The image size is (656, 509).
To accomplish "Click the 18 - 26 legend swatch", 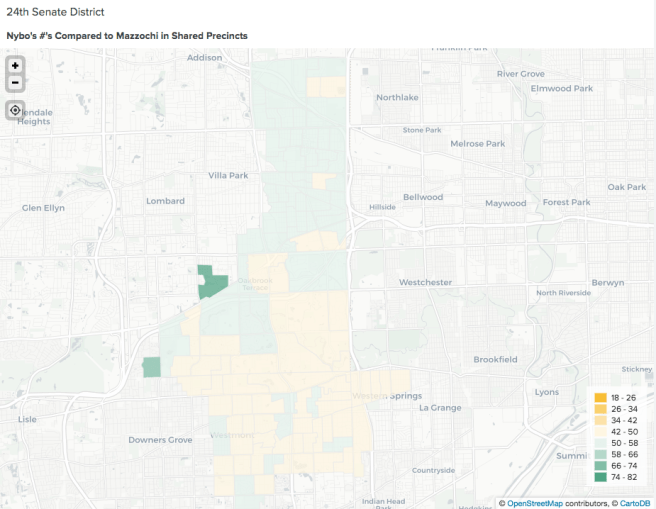I will click(600, 398).
